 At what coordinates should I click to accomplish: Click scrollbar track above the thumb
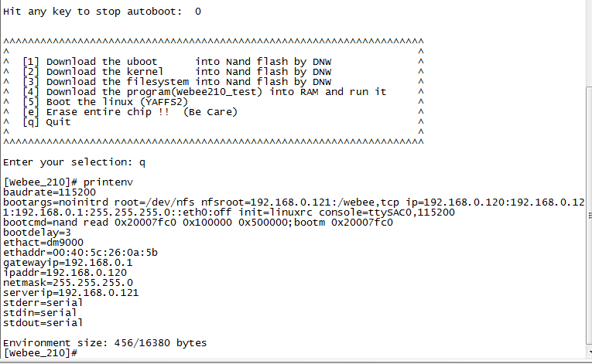tap(589, 43)
